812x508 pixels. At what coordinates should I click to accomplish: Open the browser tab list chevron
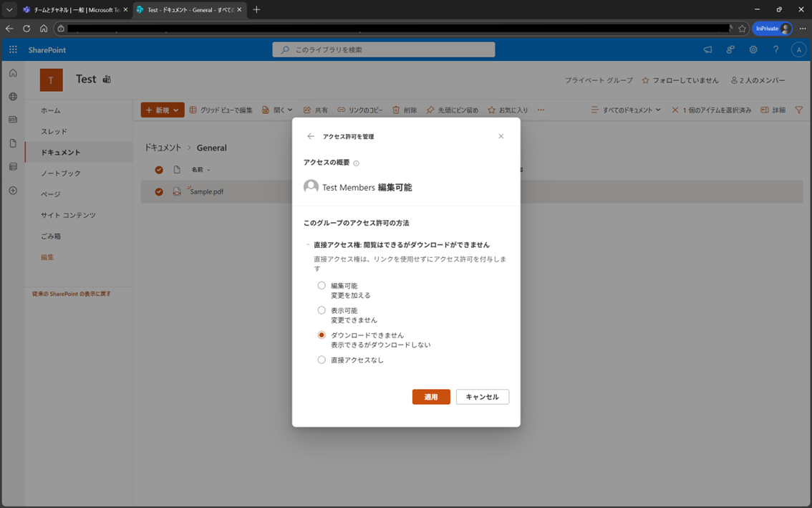[9, 9]
